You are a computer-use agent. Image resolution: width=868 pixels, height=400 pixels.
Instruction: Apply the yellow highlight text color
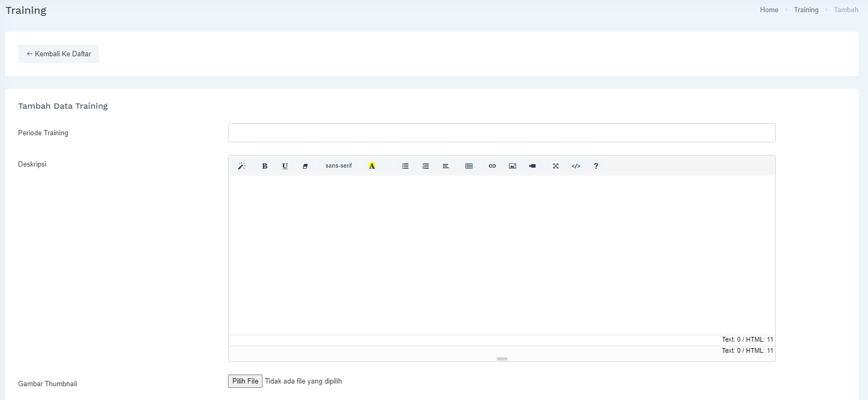click(372, 166)
